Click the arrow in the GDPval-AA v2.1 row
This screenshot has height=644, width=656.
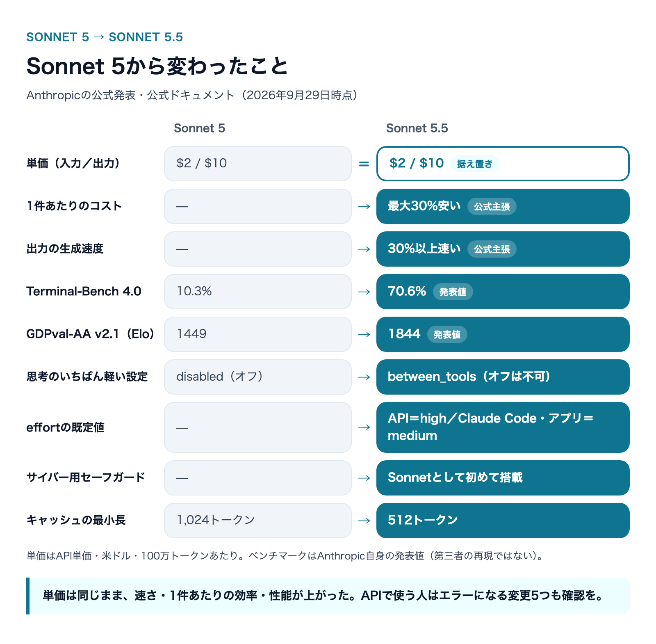(x=364, y=334)
